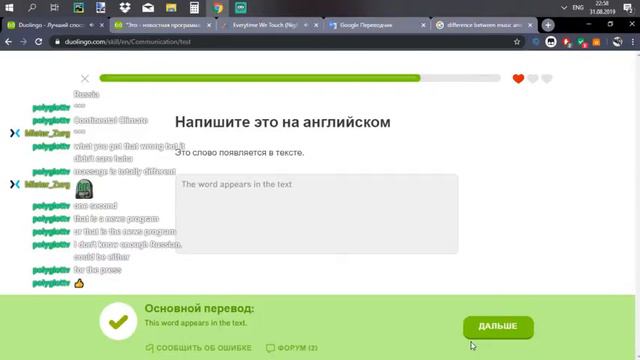This screenshot has height=360, width=640.
Task: Go back in browser history
Action: 9,42
